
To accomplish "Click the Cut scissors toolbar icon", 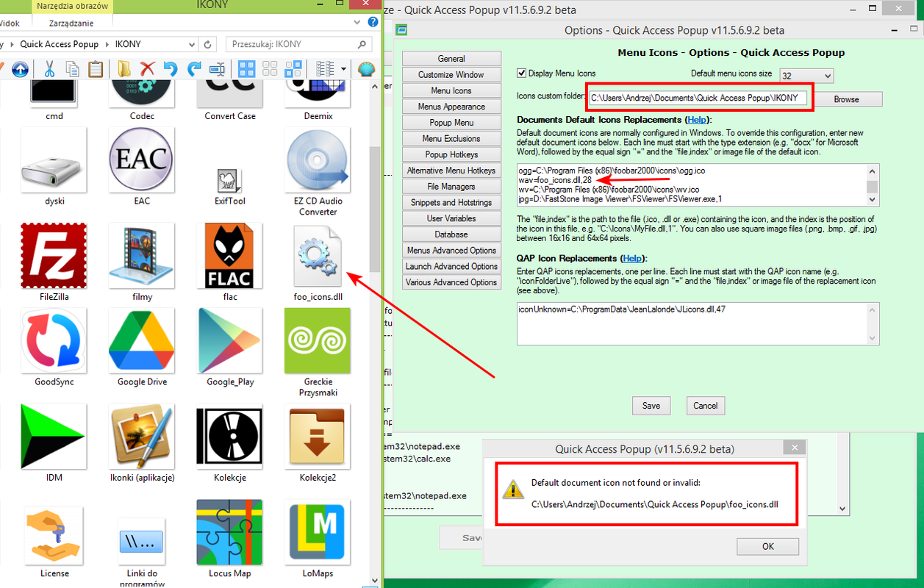I will [x=49, y=69].
